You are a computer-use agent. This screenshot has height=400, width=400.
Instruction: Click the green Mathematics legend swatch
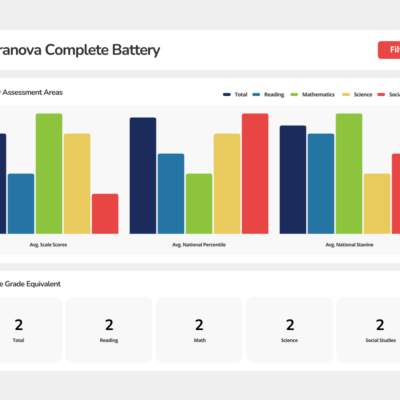click(x=294, y=95)
